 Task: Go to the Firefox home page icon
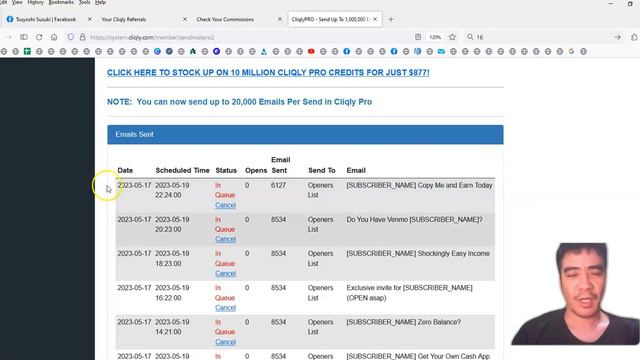tap(54, 37)
